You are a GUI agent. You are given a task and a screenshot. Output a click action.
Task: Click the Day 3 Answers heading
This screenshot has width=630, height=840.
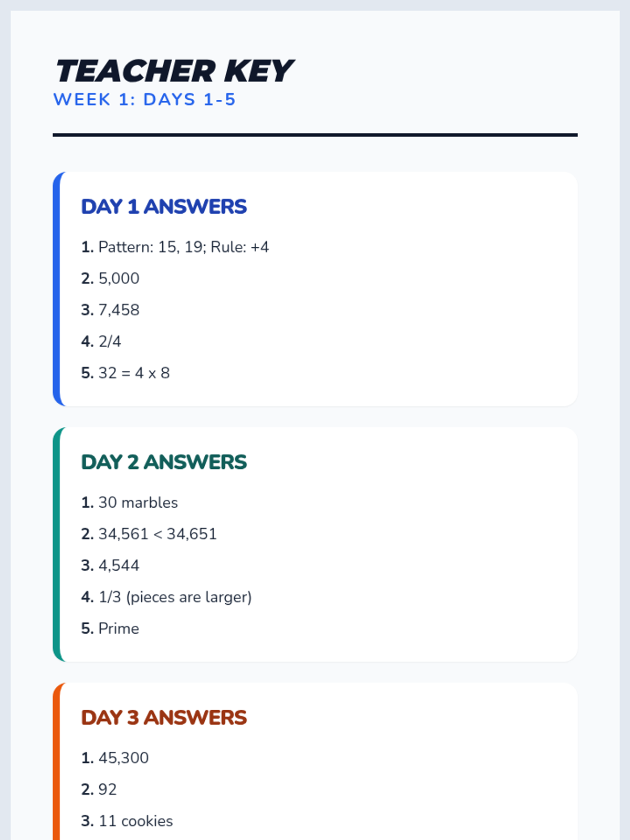tap(164, 718)
